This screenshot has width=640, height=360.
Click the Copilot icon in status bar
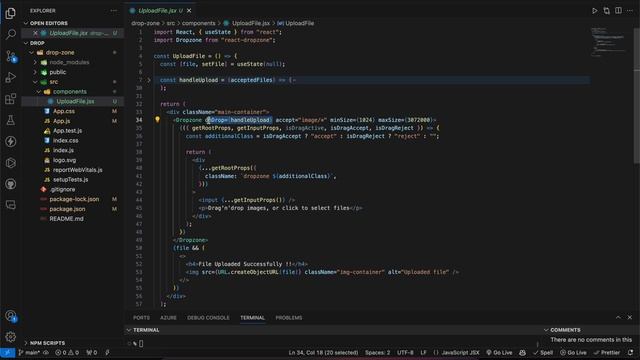pos(522,352)
